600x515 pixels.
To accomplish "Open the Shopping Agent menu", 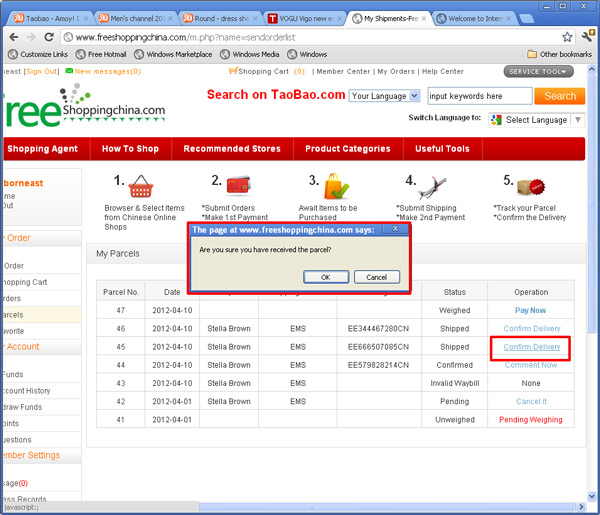I will (42, 148).
